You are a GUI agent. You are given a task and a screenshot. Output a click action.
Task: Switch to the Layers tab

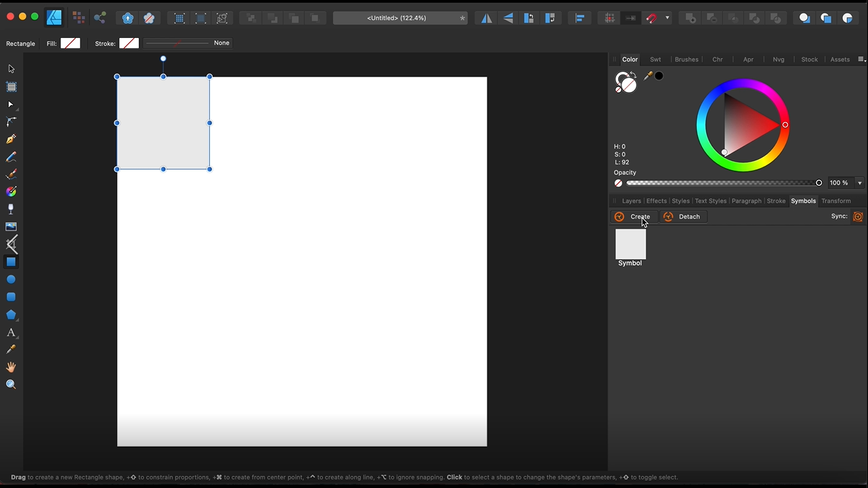[632, 201]
